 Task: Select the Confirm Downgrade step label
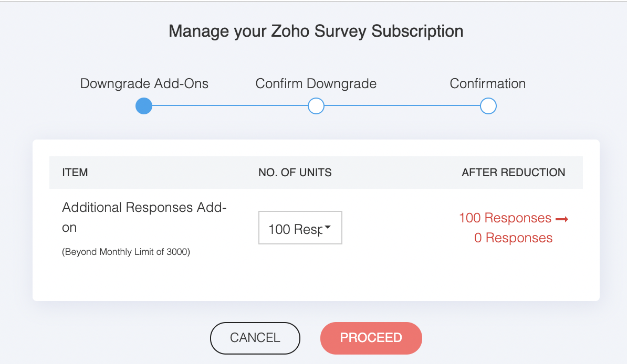click(316, 84)
